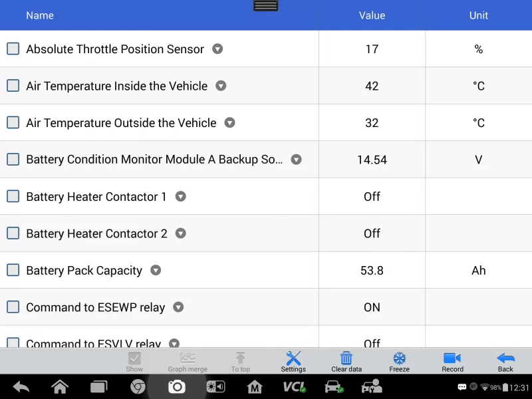Go to Android home screen
Viewport: 532px width, 399px height.
point(60,386)
